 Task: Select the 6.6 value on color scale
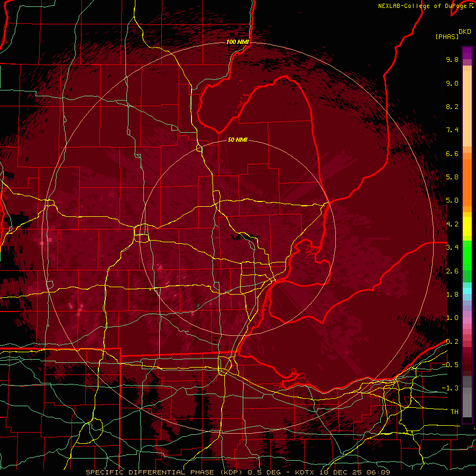point(452,153)
